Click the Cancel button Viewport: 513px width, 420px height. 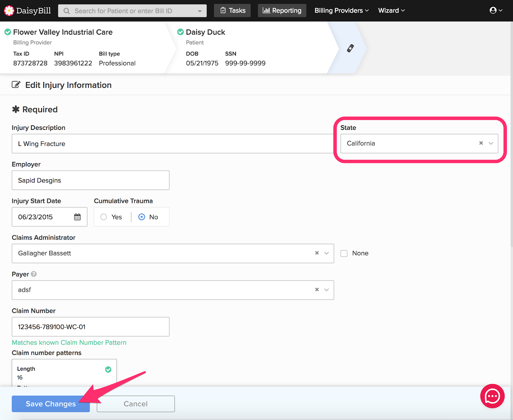coord(136,404)
